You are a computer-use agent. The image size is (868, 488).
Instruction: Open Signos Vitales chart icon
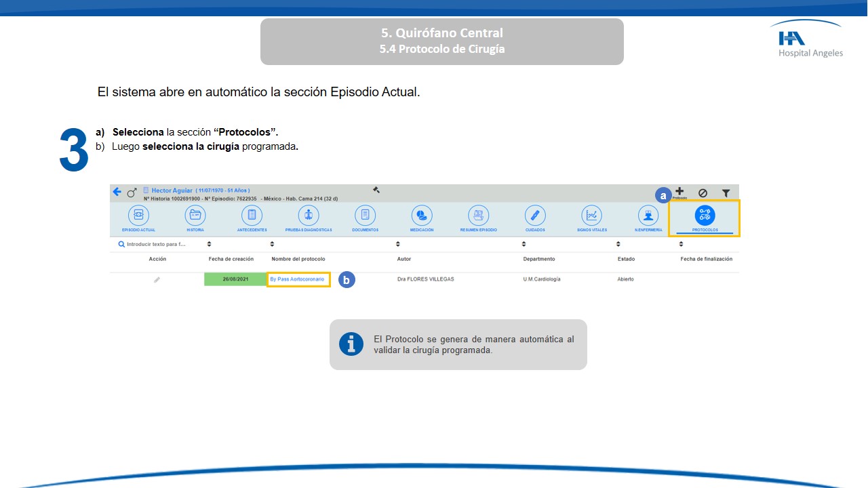(592, 216)
